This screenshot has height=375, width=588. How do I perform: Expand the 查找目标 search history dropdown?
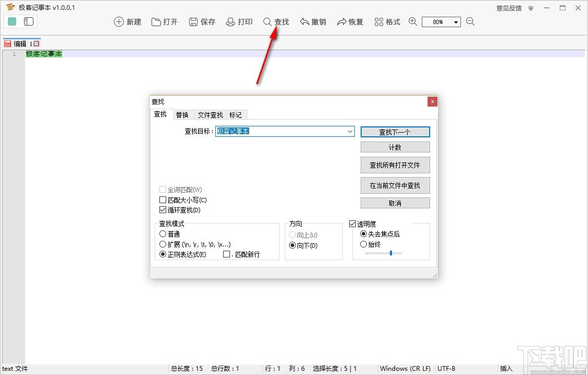[350, 131]
